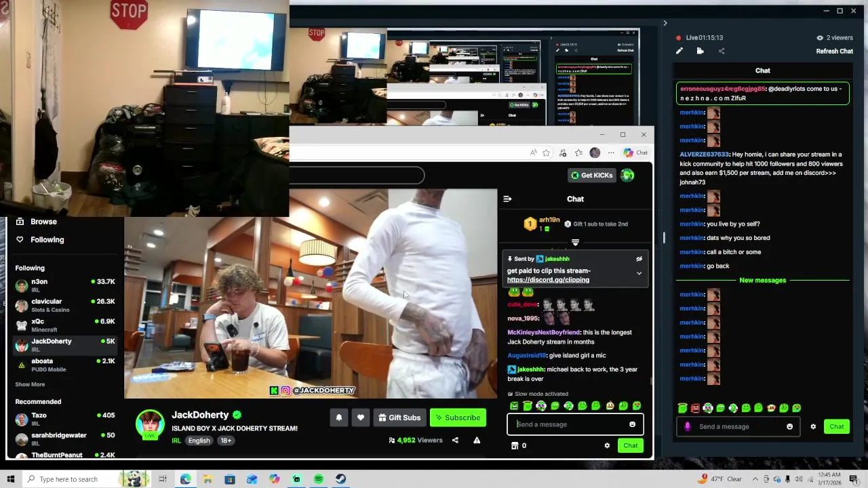868x488 pixels.
Task: Show hidden tray icons chevron
Action: (x=755, y=479)
